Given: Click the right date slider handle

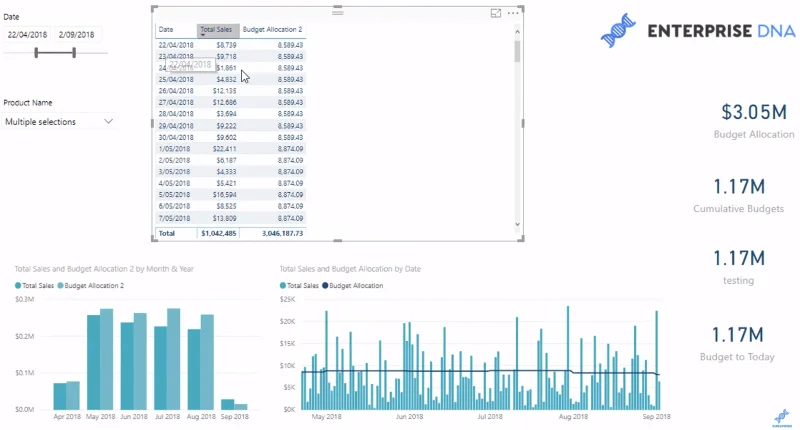Looking at the screenshot, I should [74, 53].
